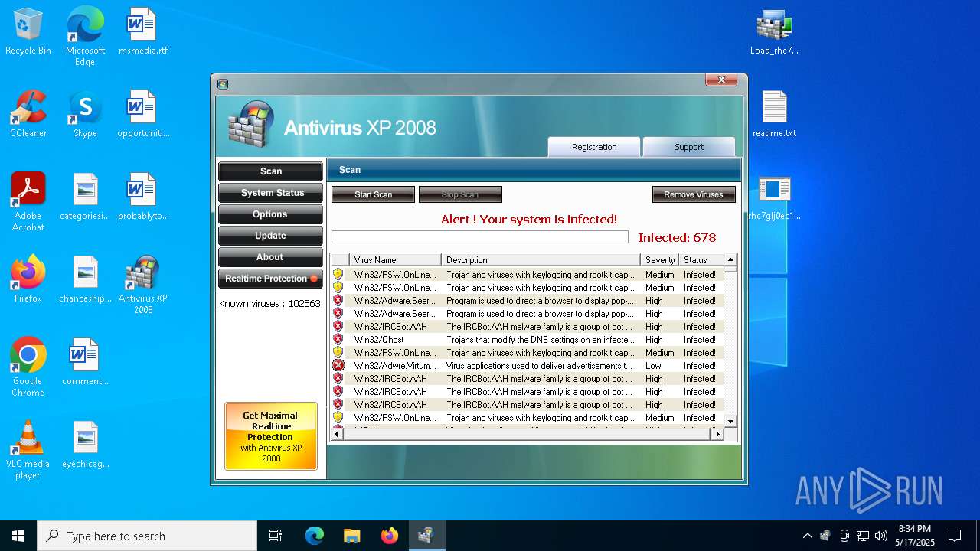
Task: Select the eyechicag... image file icon
Action: (85, 445)
